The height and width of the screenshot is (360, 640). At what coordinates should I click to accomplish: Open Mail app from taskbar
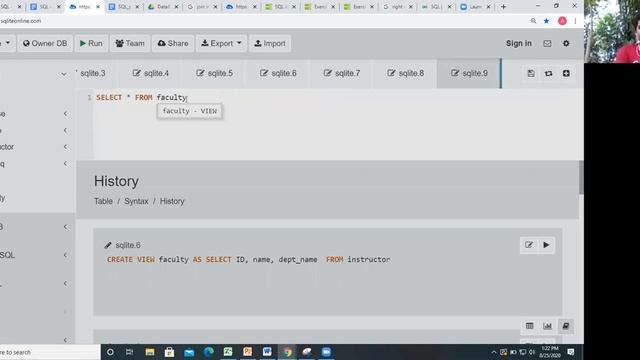[189, 352]
